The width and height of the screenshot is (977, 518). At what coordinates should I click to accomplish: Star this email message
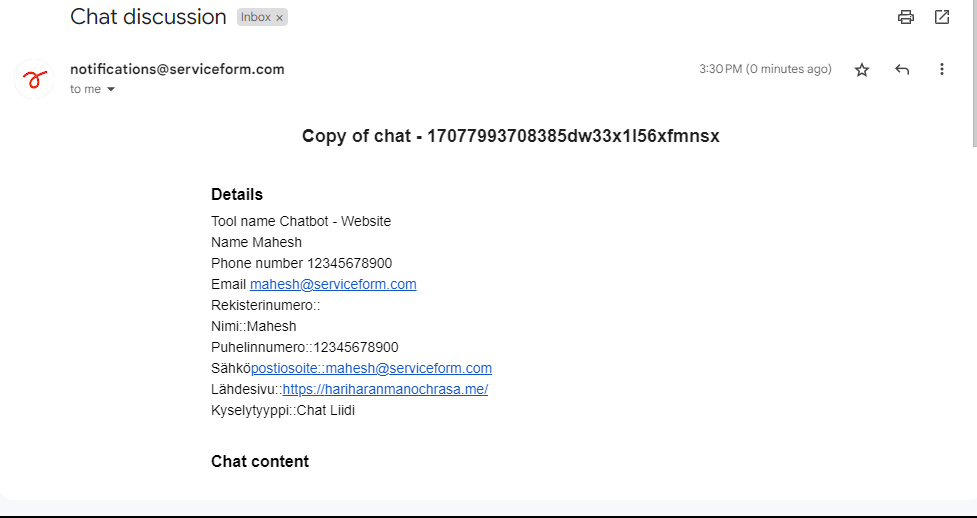click(x=862, y=70)
